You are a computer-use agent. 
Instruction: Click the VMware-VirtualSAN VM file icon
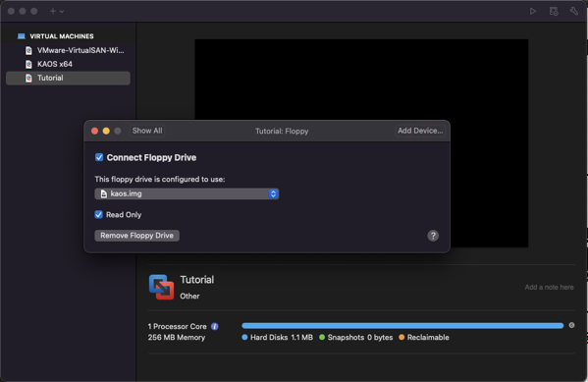(28, 50)
